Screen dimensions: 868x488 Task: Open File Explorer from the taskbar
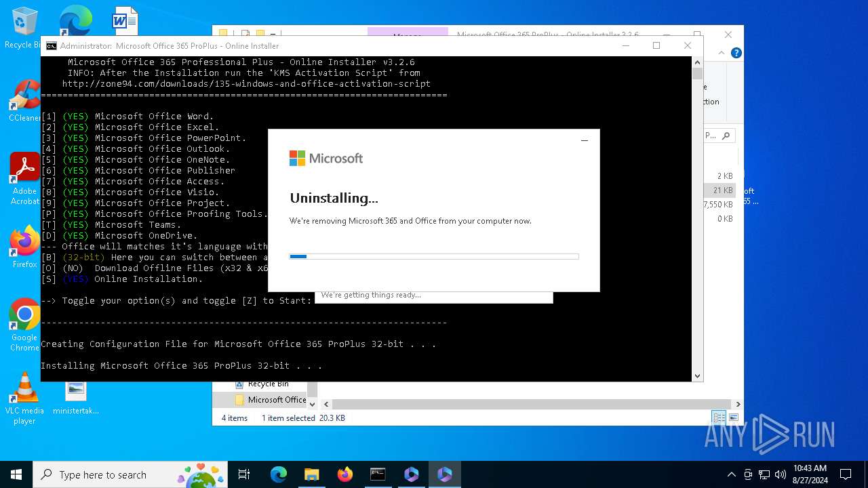click(311, 474)
